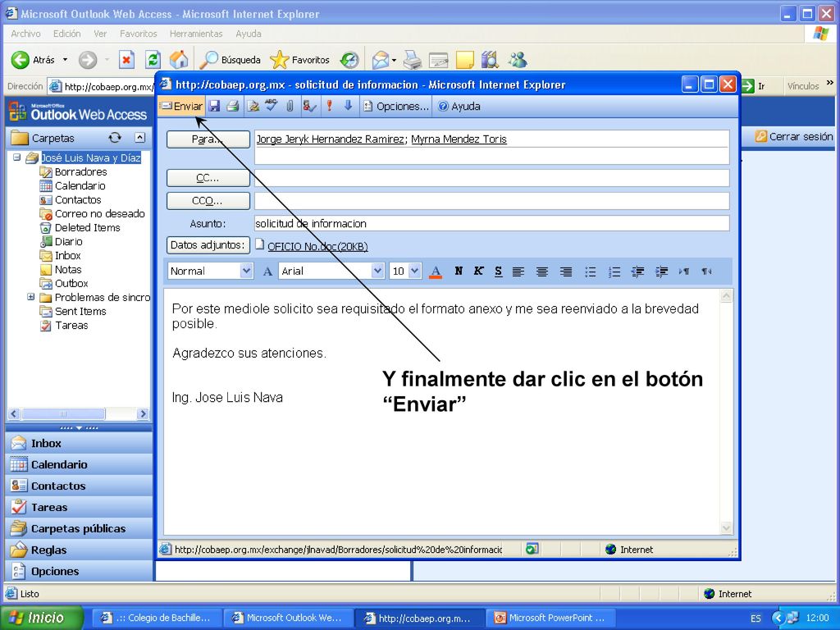Open Herramientas menu
Viewport: 840px width, 630px height.
click(x=196, y=34)
